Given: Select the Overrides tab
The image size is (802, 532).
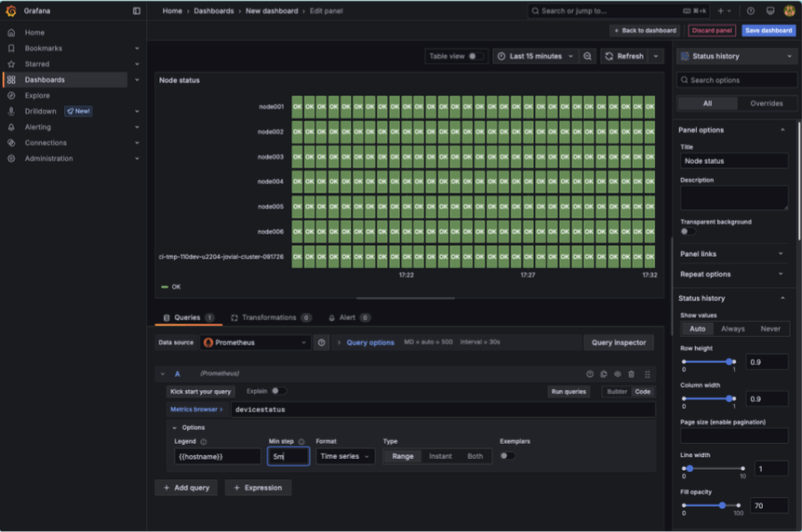Looking at the screenshot, I should click(x=766, y=103).
